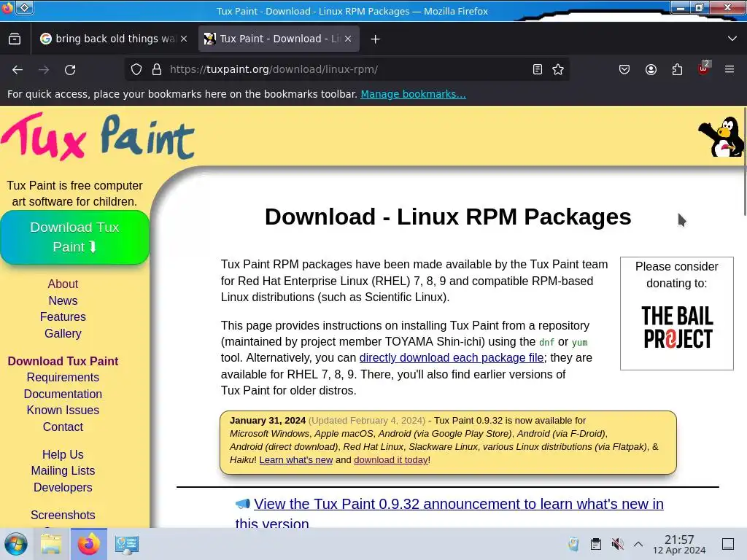Open the Extensions puzzle icon
This screenshot has height=560, width=747.
tap(677, 69)
